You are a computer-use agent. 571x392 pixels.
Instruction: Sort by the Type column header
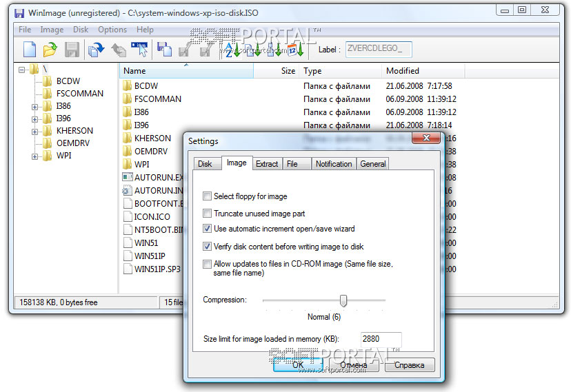coord(341,71)
